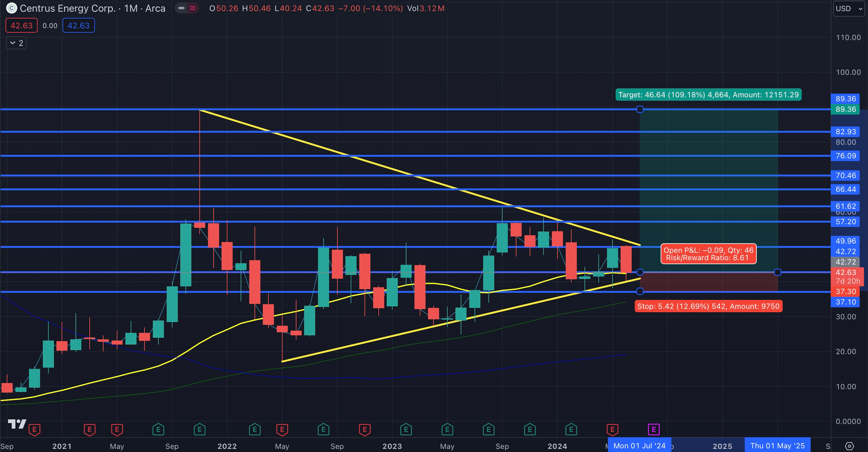Click the purple upcoming earnings marker

[653, 430]
